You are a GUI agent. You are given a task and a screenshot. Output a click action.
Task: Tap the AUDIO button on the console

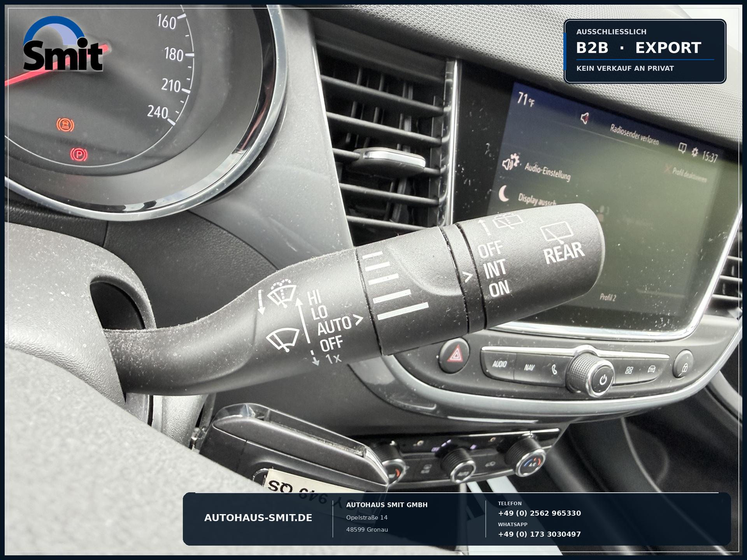click(x=499, y=364)
